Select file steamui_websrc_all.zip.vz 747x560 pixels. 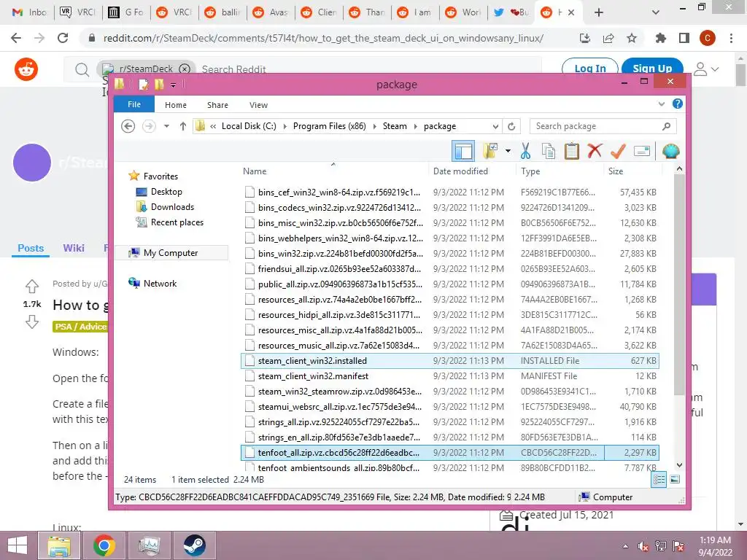[x=449, y=407]
